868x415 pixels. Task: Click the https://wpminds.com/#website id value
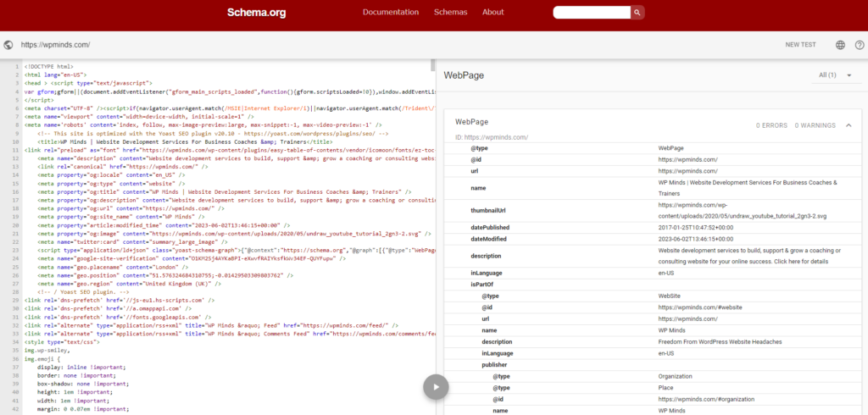coord(700,307)
